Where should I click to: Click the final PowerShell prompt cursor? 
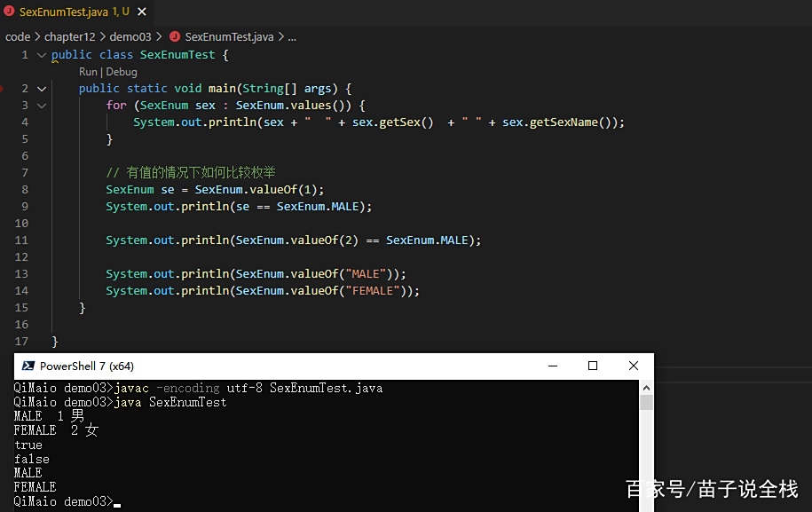coord(117,505)
